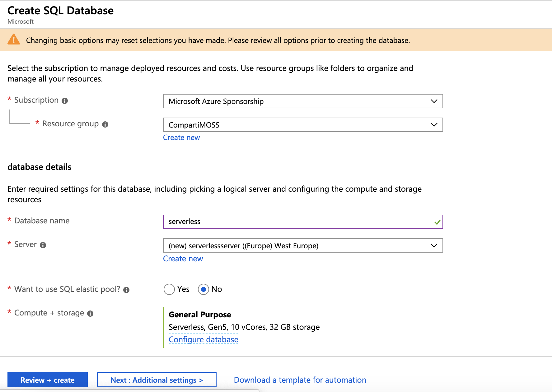Click Review + create
This screenshot has height=392, width=552.
point(47,380)
